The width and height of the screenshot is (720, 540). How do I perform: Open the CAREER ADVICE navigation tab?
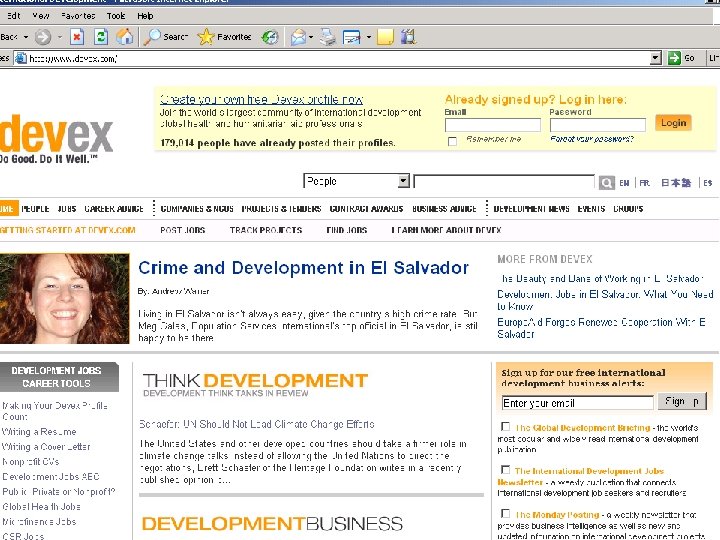[x=114, y=208]
